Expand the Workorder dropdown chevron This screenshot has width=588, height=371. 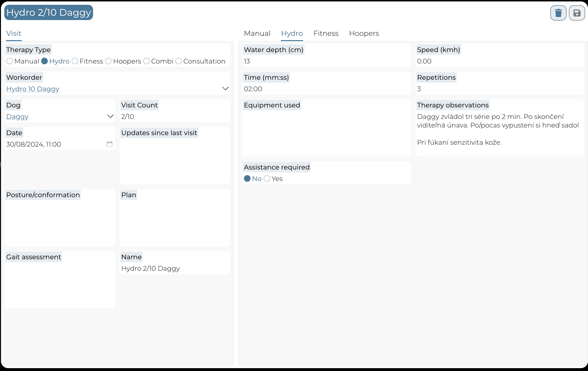(225, 88)
